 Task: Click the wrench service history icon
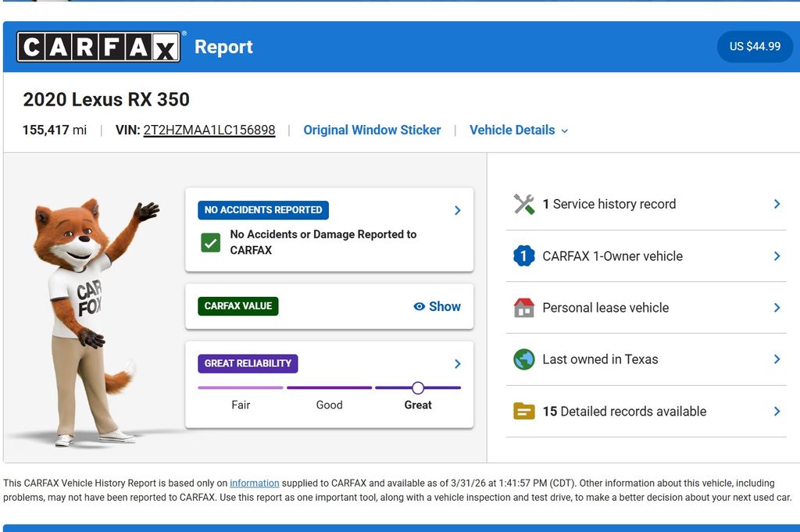coord(523,204)
